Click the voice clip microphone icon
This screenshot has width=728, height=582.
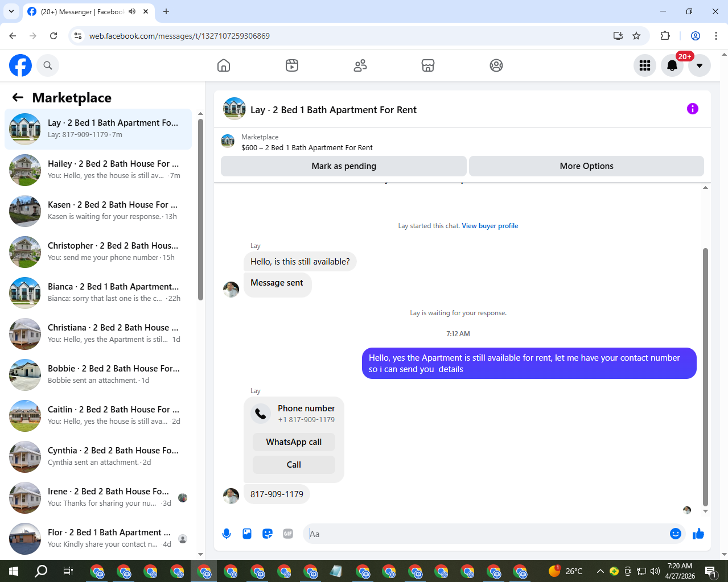pyautogui.click(x=227, y=534)
